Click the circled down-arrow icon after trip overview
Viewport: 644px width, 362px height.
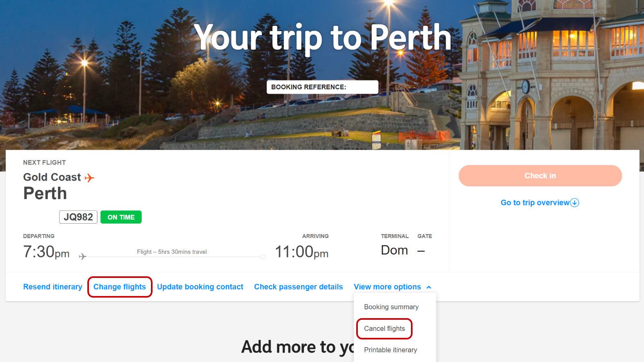575,203
